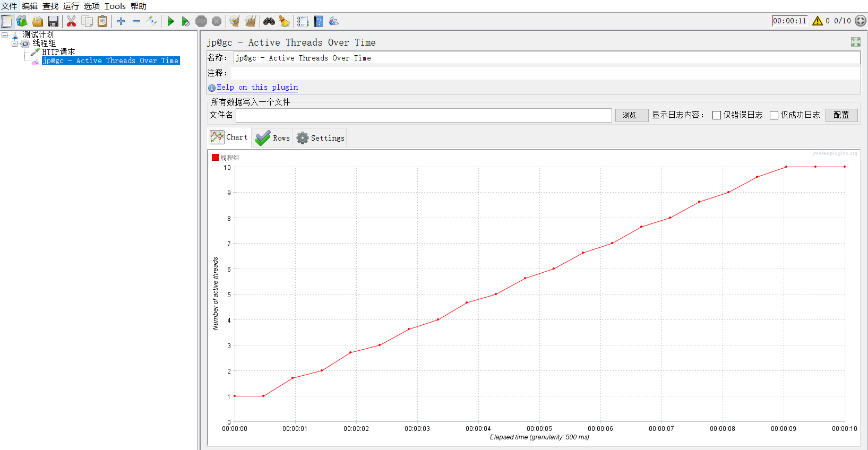Start the test with green play icon
The height and width of the screenshot is (450, 868).
(x=170, y=21)
